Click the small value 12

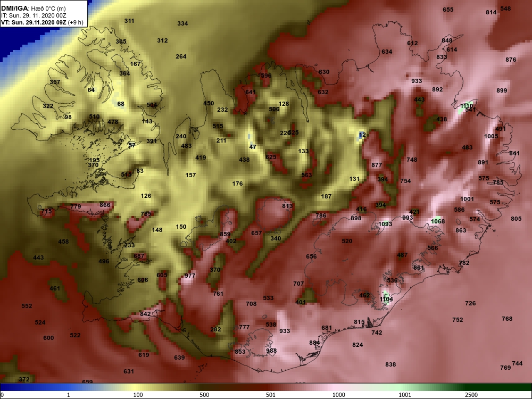[362, 135]
